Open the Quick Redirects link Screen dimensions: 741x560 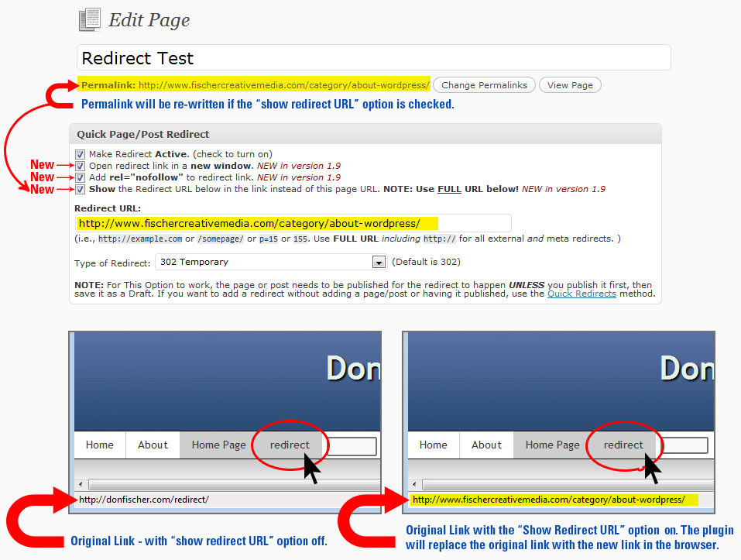[x=581, y=294]
